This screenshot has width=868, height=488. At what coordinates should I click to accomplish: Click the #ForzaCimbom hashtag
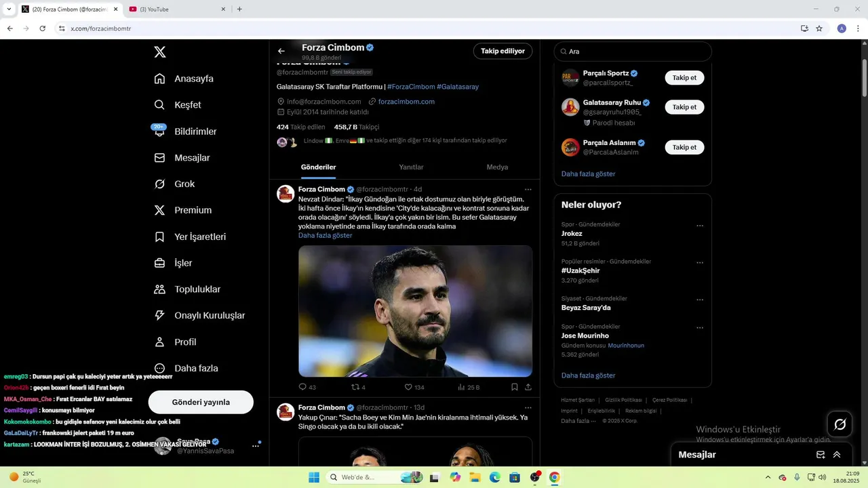411,87
